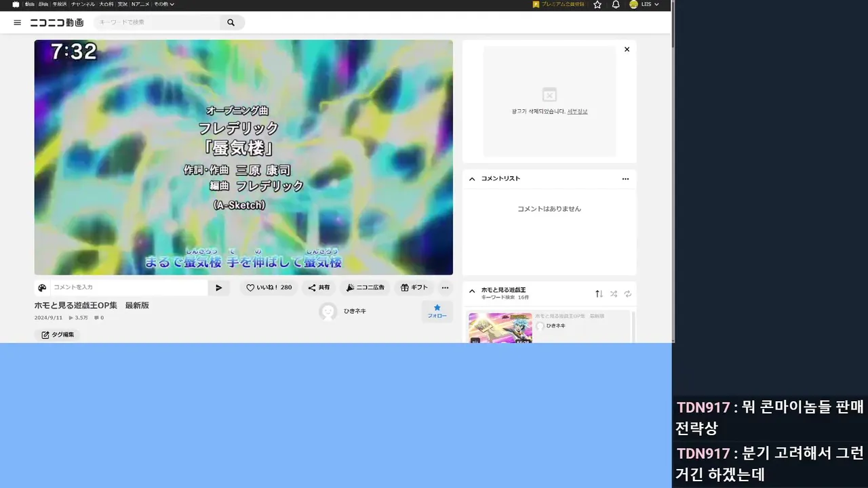Open the notifications bell
Viewport: 868px width, 488px height.
click(x=616, y=4)
